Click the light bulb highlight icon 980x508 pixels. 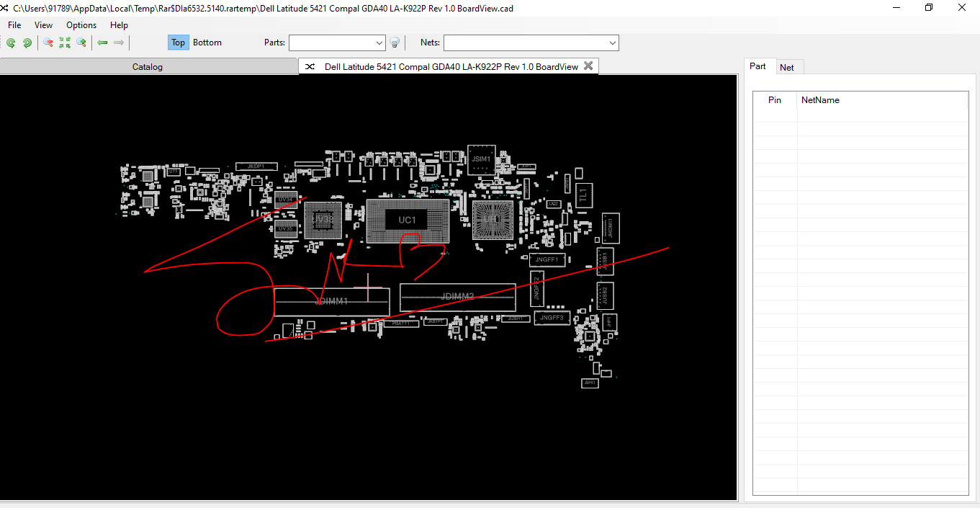[395, 43]
